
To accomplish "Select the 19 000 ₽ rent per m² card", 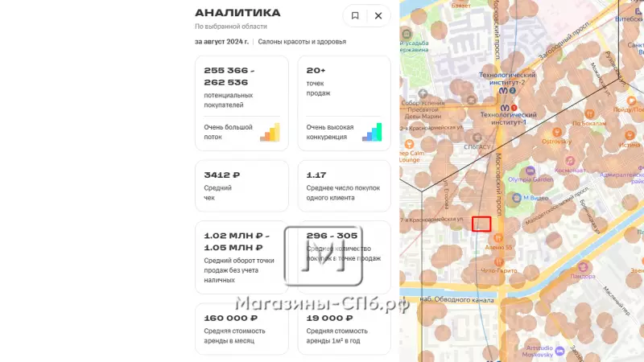I will pyautogui.click(x=345, y=329).
